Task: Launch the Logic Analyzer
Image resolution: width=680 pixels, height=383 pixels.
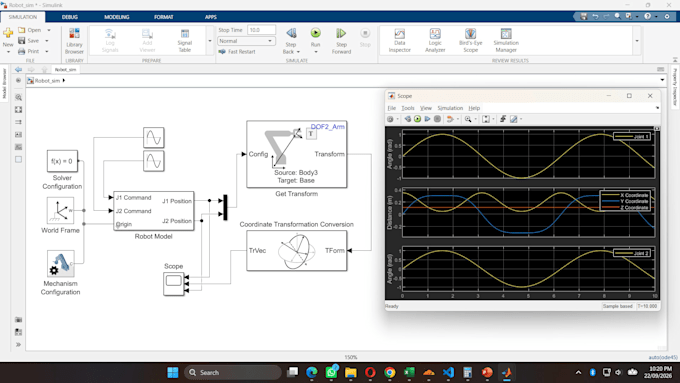Action: point(435,41)
